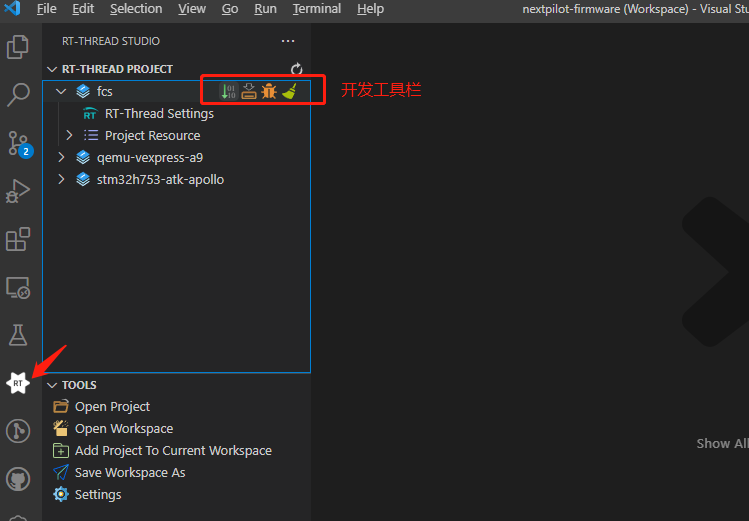Click the VS Code logo icon

[12, 8]
